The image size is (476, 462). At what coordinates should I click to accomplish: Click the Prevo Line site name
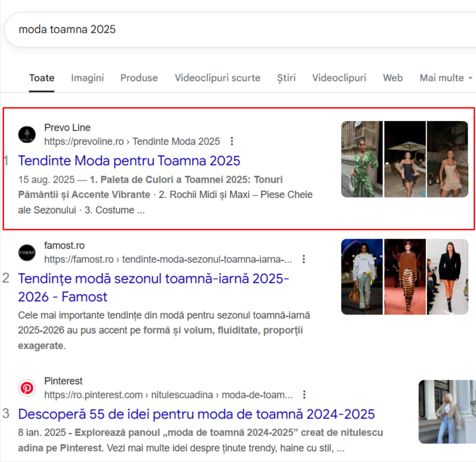[67, 128]
